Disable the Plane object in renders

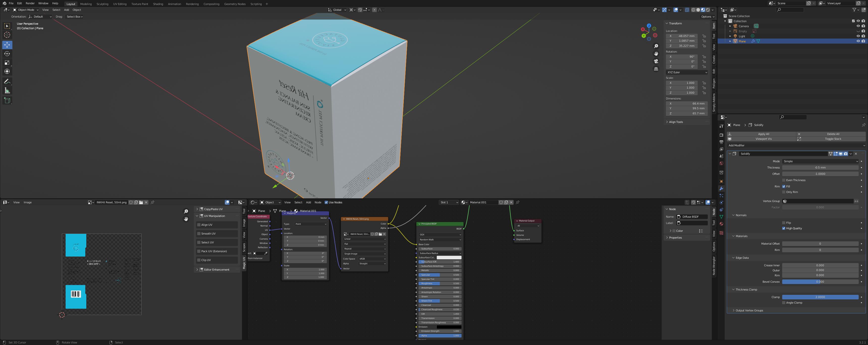(863, 41)
